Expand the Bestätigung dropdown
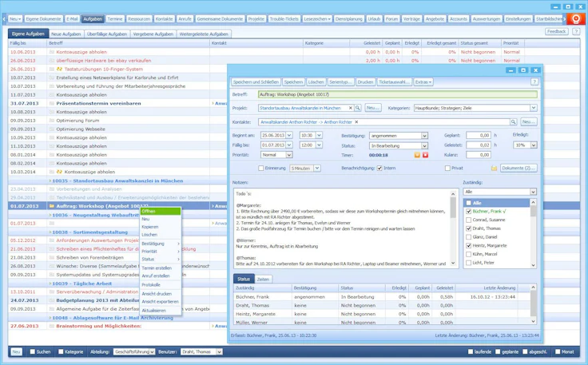The width and height of the screenshot is (588, 365). [x=424, y=136]
